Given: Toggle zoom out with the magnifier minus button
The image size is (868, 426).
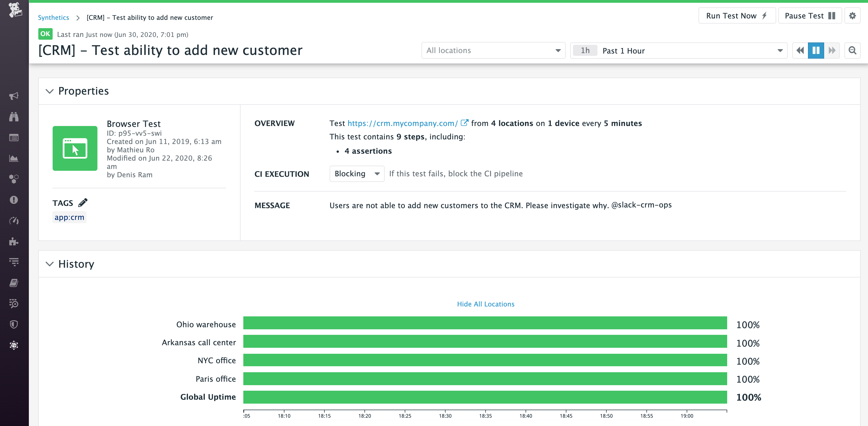Looking at the screenshot, I should (853, 50).
